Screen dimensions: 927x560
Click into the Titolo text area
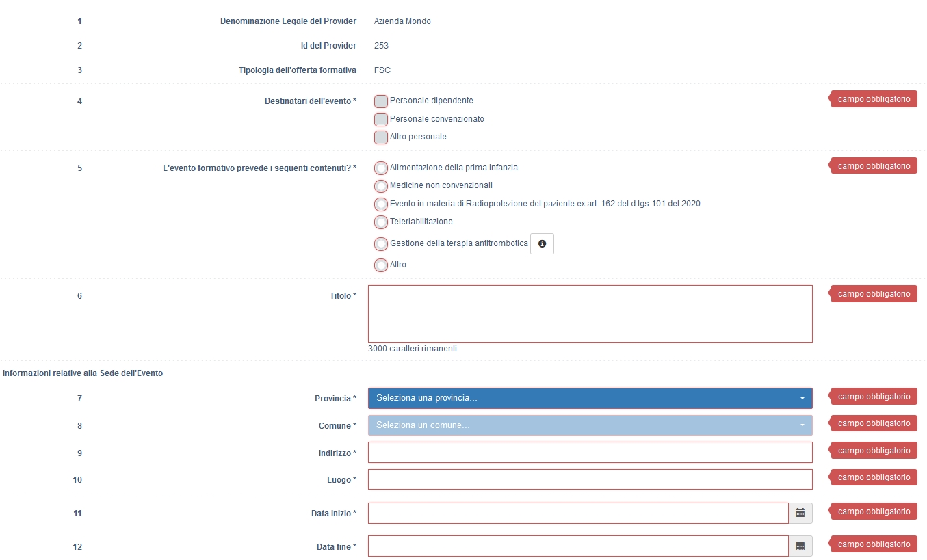[590, 314]
